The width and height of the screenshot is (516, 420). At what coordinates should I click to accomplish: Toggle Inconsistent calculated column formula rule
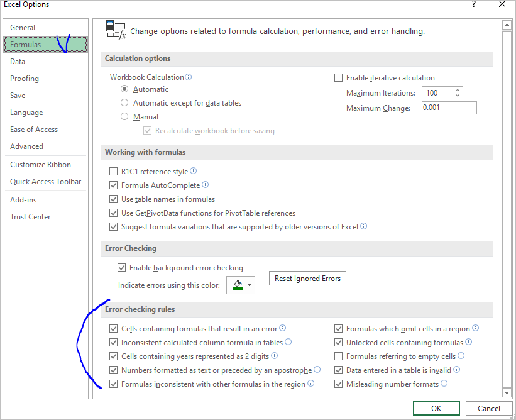click(113, 342)
